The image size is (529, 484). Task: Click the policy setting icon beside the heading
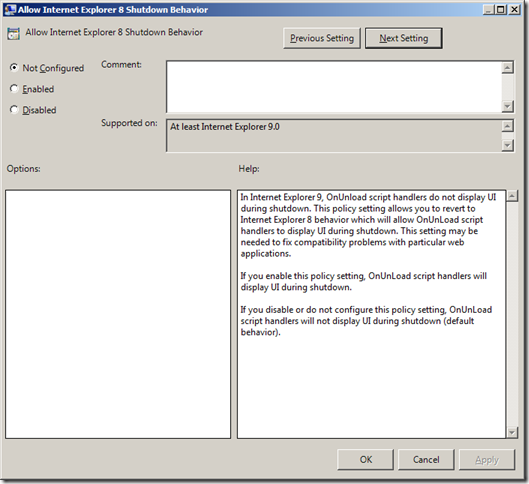tap(13, 34)
